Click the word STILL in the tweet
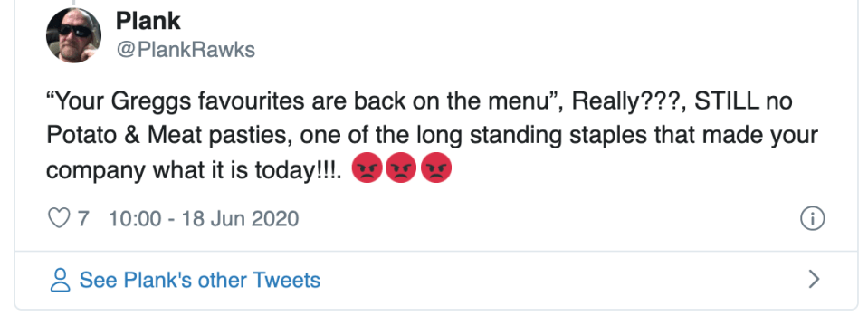Viewport: 868px width, 335px height. click(x=727, y=100)
